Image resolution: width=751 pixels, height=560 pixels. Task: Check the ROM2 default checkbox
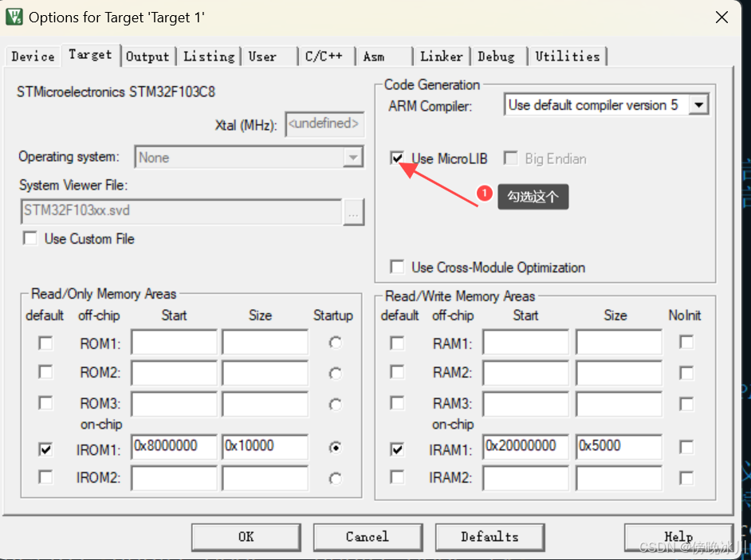(45, 372)
